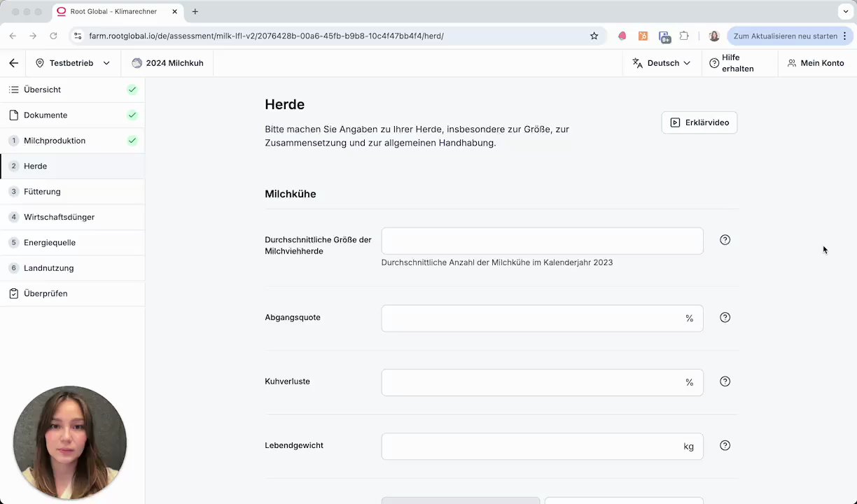Click the Lebendgewicht kg input field
The image size is (857, 504).
coord(532,447)
